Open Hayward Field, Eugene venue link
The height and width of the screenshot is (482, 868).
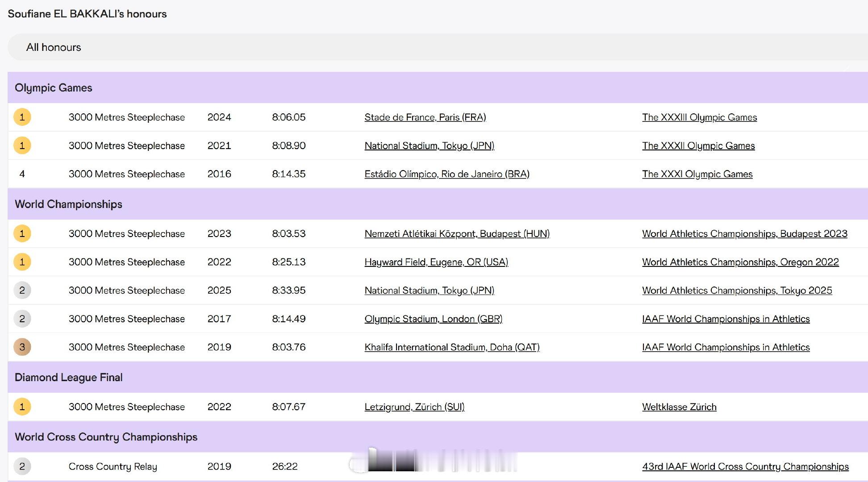click(436, 262)
